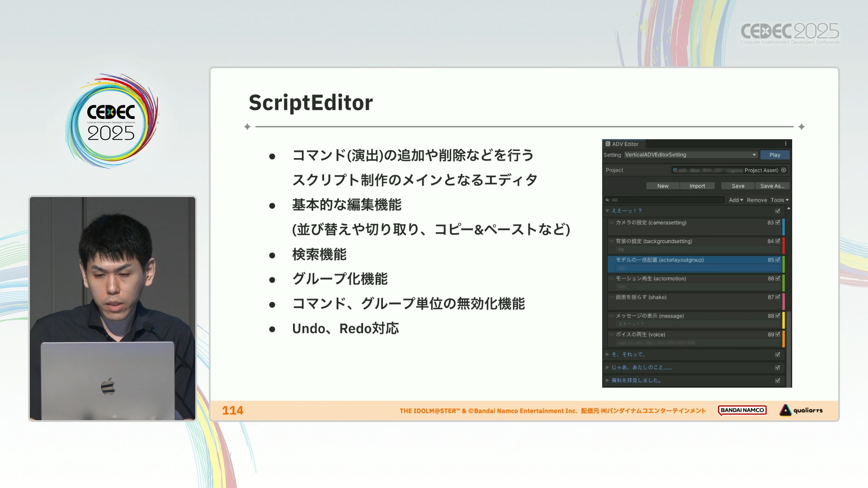Click the drag handle of the camerasetting command
Image resolution: width=868 pixels, height=488 pixels.
(x=611, y=222)
